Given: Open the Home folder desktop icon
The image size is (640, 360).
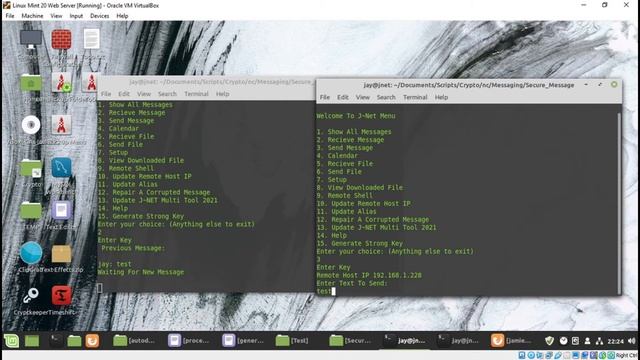Looking at the screenshot, I should coord(31,83).
